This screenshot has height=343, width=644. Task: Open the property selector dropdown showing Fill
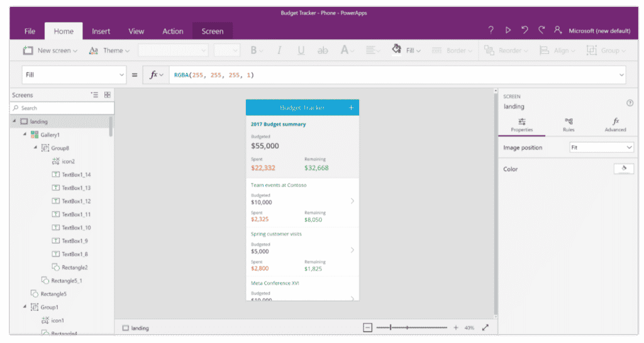click(x=74, y=75)
